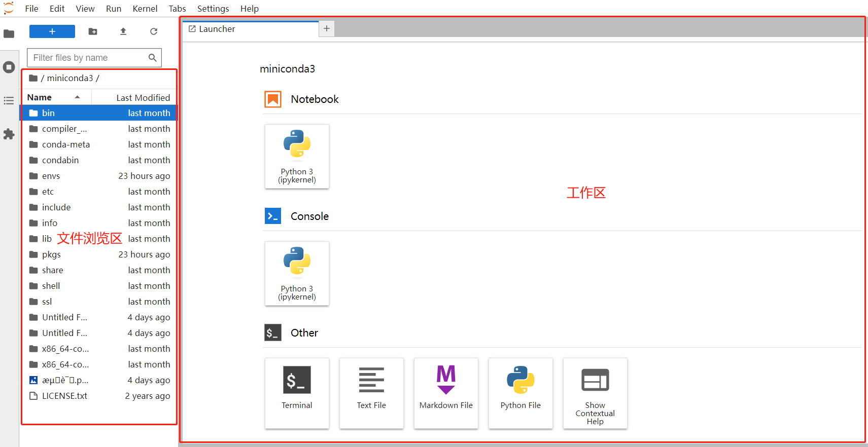Select the envs folder
Screen dimensions: 868x447
pos(99,176)
